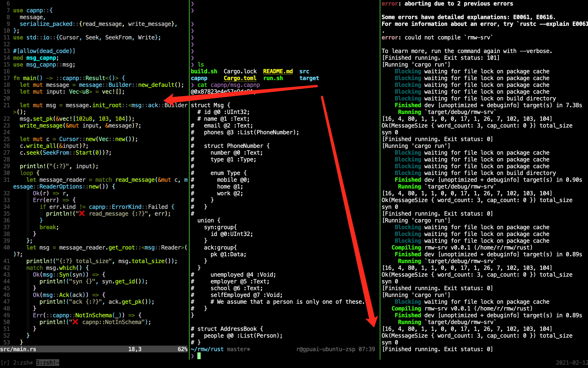The width and height of the screenshot is (588, 368).
Task: Select build.sh in the ls listing
Action: pos(204,71)
